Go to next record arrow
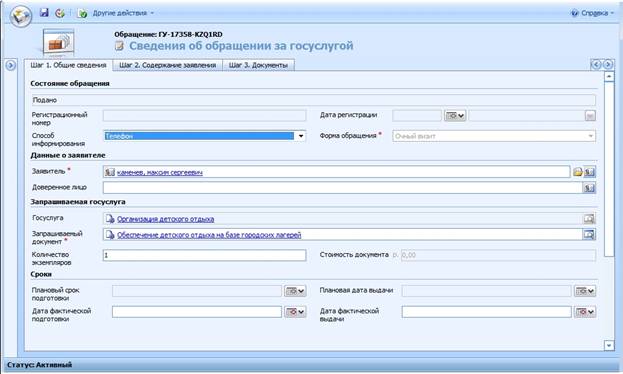The image size is (623, 374). point(608,64)
